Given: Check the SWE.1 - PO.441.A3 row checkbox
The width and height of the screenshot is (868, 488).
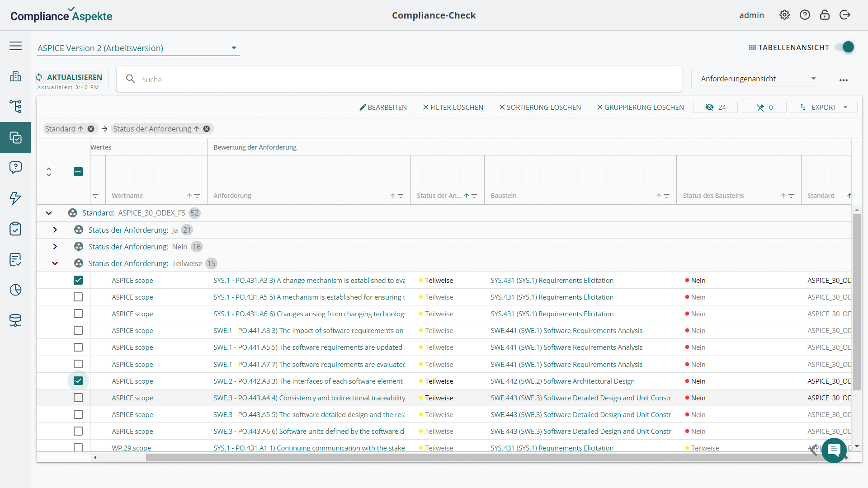Looking at the screenshot, I should tap(78, 330).
